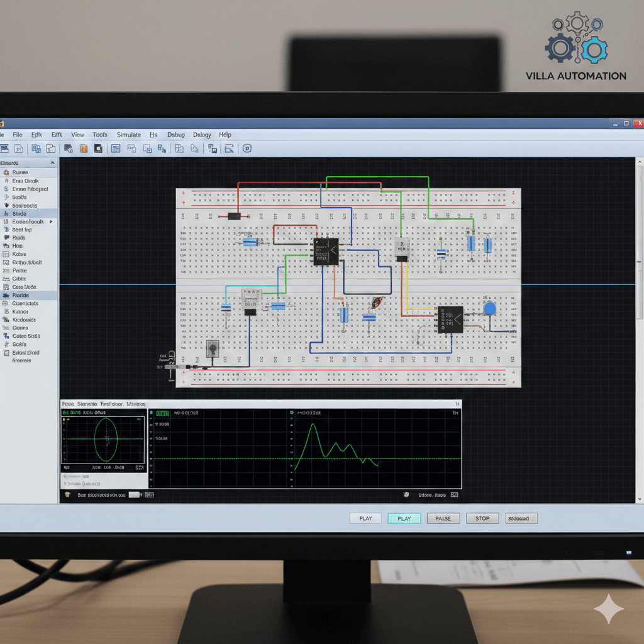This screenshot has width=644, height=644.
Task: Pick the Palite item from the sidebar
Action: [19, 270]
